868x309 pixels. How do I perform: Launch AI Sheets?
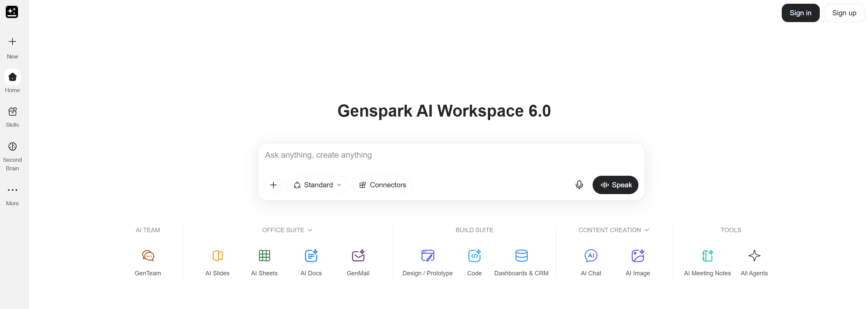(264, 262)
